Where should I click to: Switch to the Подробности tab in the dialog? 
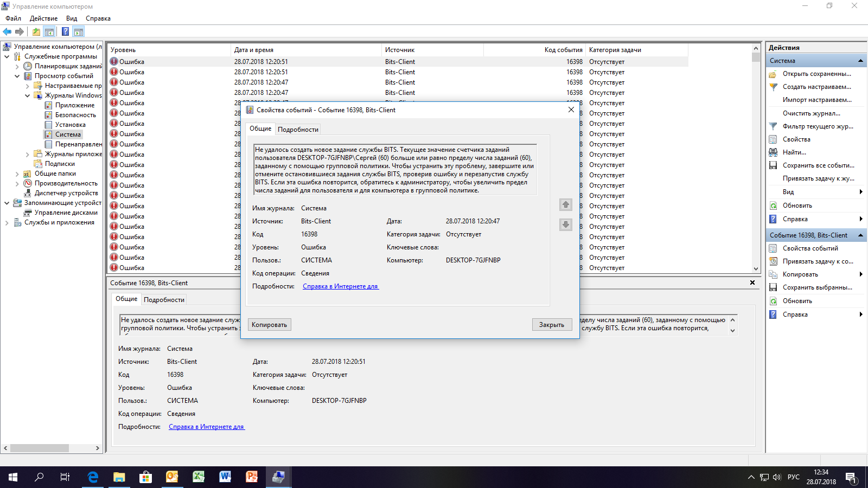point(298,130)
